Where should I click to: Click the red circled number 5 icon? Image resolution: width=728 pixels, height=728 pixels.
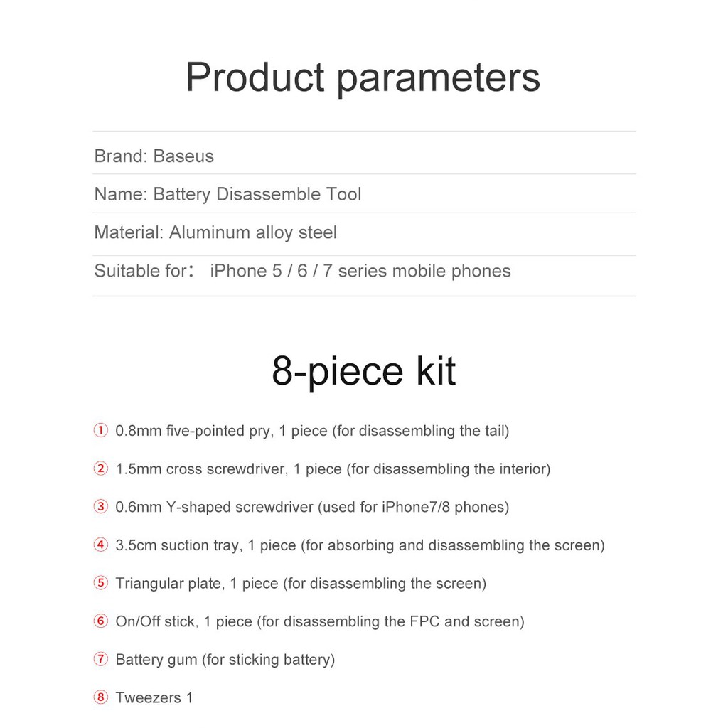[x=101, y=583]
